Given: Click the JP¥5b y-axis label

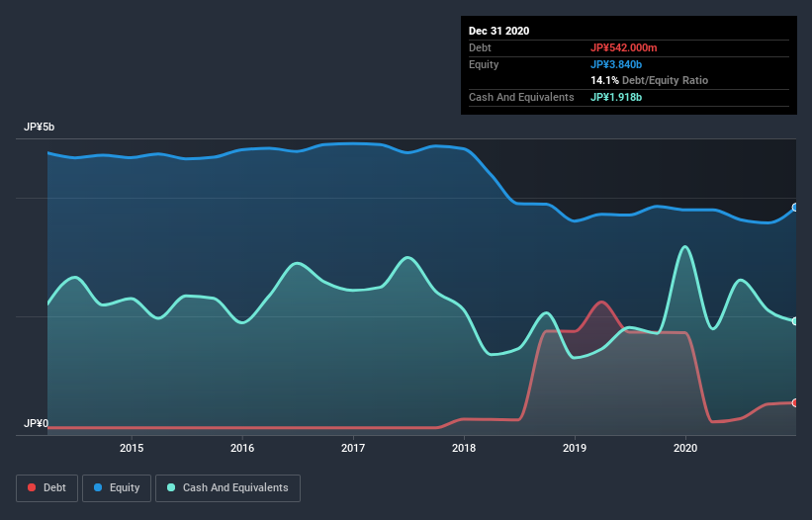Looking at the screenshot, I should (x=39, y=127).
